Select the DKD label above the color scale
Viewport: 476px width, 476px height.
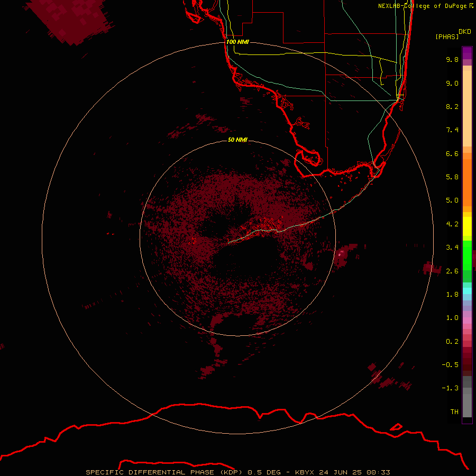pos(465,32)
